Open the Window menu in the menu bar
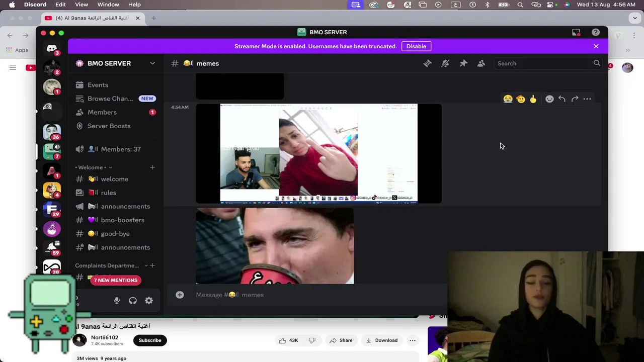This screenshot has height=362, width=644. (x=108, y=5)
